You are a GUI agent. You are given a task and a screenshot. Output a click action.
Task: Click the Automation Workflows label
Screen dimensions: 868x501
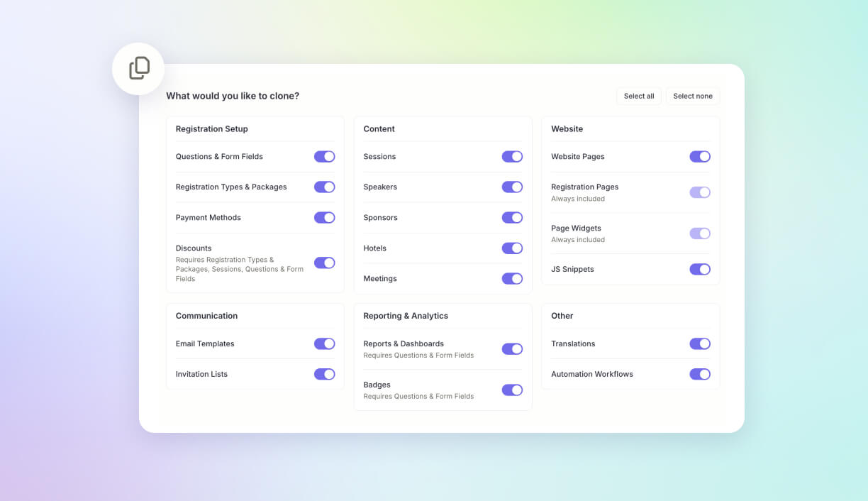point(592,375)
